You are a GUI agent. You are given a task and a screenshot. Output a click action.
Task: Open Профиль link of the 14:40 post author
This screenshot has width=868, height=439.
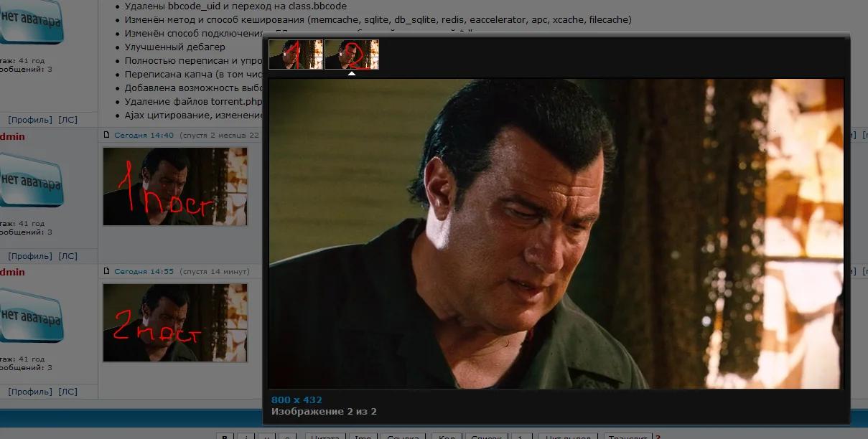30,256
